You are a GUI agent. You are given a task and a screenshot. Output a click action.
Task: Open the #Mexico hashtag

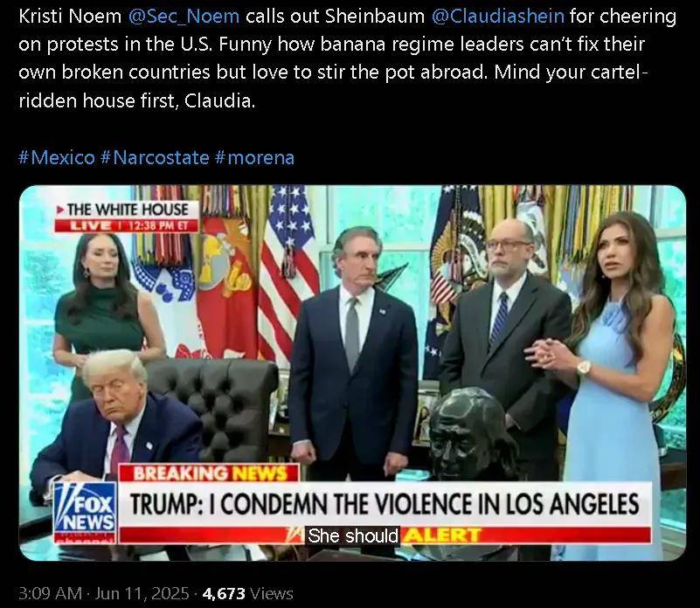pos(57,157)
